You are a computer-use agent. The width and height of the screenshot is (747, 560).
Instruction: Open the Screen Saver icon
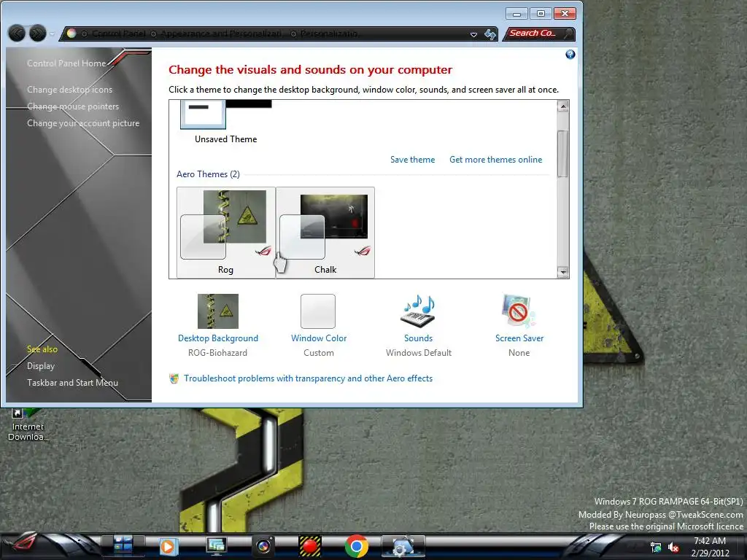click(519, 311)
